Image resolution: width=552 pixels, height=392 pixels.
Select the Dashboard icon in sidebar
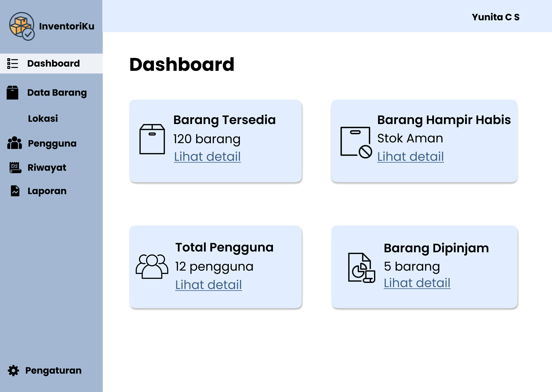pos(12,63)
